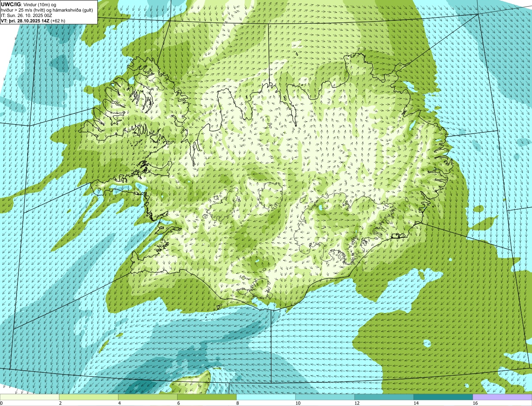Click the "0" label on the color scale
The width and height of the screenshot is (532, 406).
click(1, 403)
